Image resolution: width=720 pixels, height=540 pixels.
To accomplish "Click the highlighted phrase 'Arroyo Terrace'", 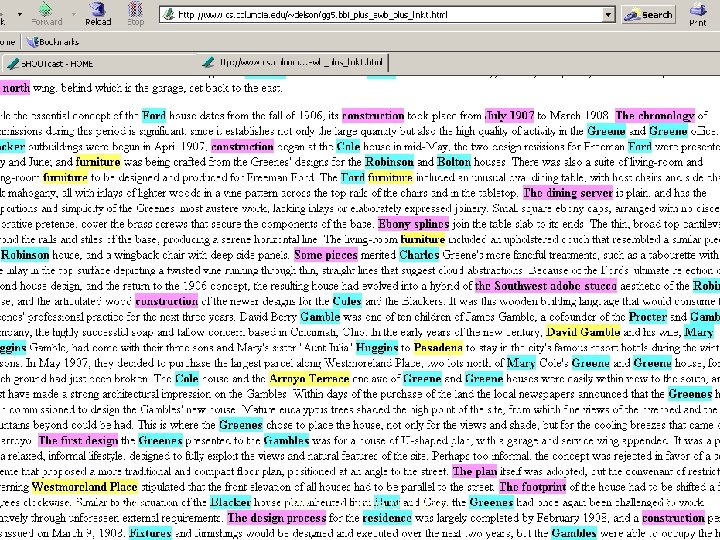I will pyautogui.click(x=309, y=379).
